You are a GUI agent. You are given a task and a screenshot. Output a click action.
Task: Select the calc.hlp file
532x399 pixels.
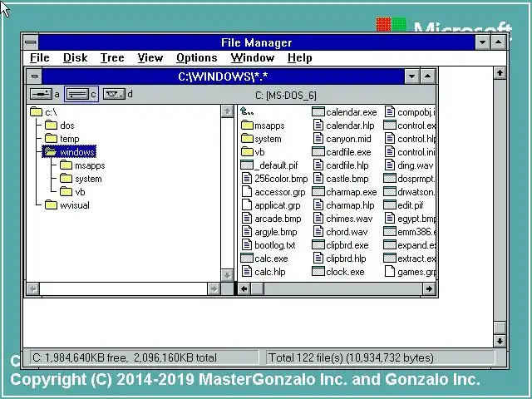(264, 272)
